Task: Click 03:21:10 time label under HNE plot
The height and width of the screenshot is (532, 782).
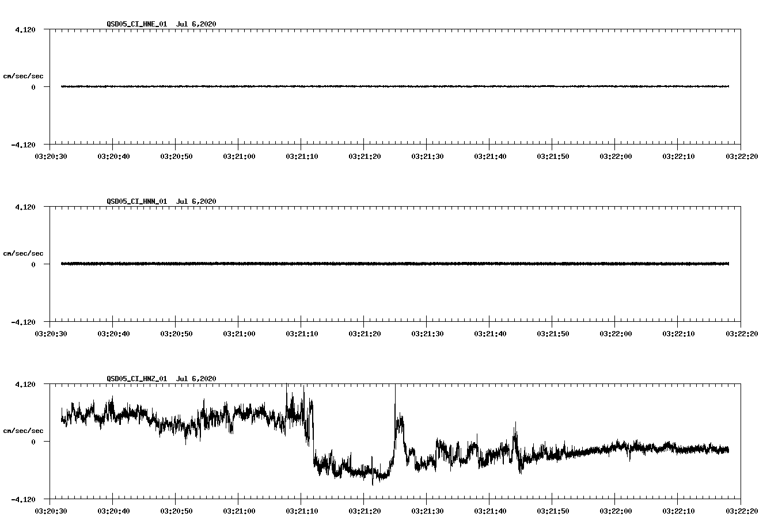Action: click(x=301, y=156)
